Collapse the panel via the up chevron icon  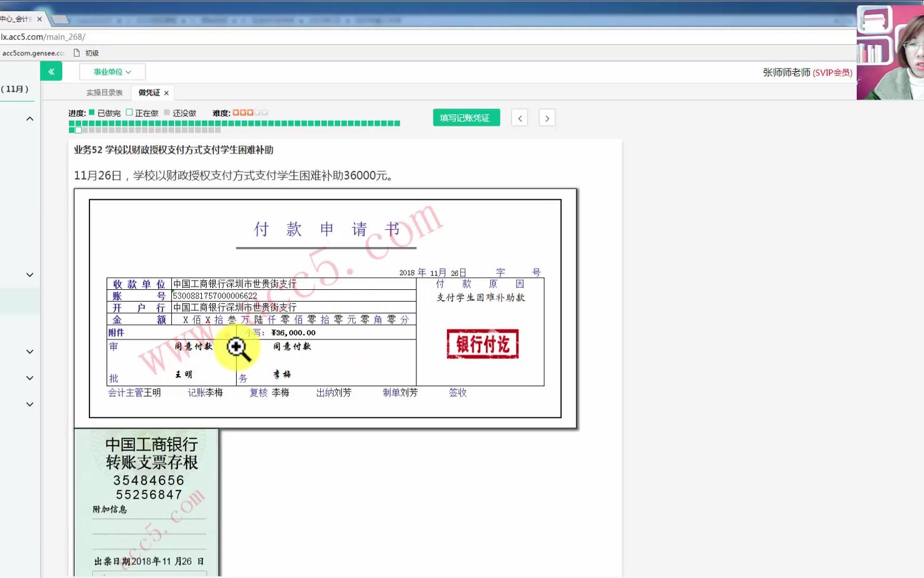[29, 118]
